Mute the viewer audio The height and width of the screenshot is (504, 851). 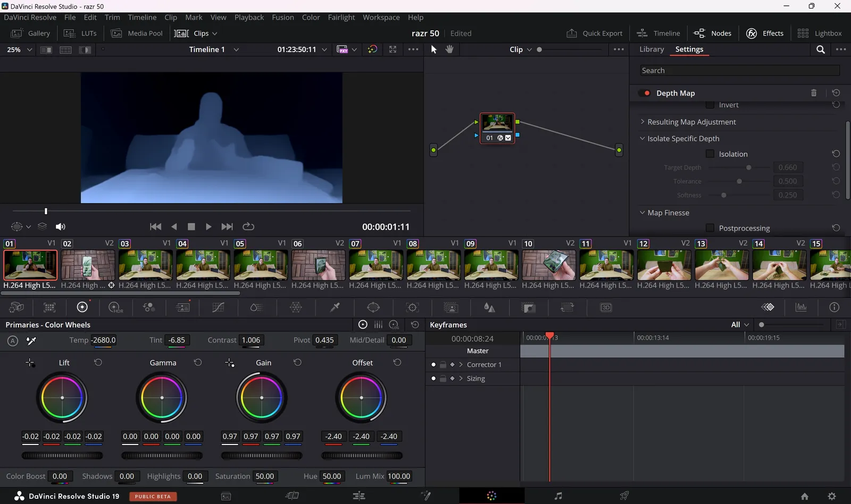click(x=61, y=226)
